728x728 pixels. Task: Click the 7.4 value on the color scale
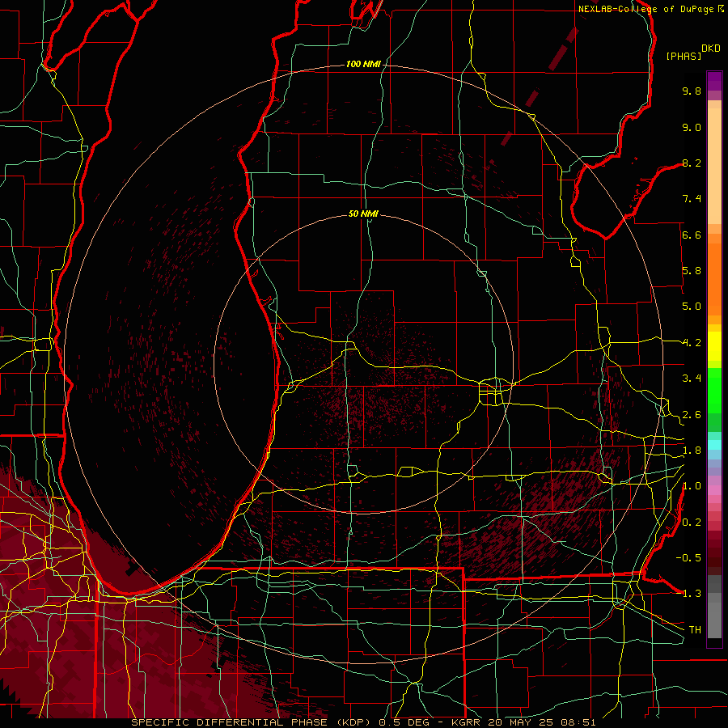tap(692, 199)
